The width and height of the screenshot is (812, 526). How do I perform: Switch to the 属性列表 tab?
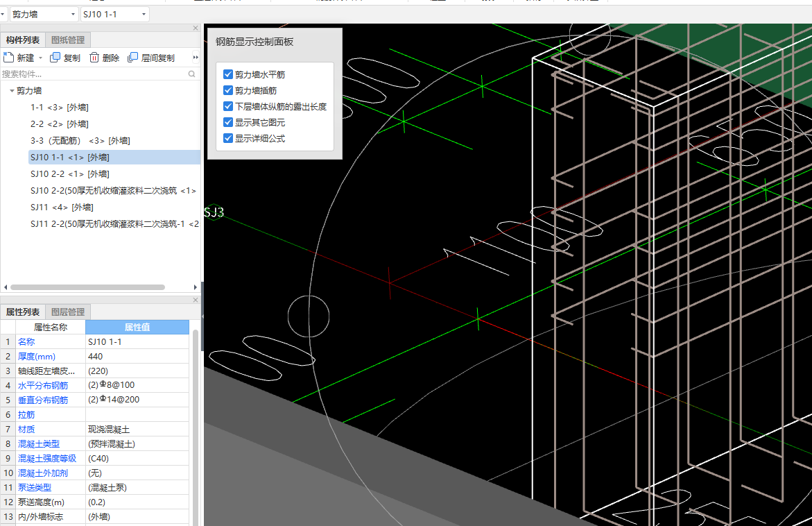pos(23,312)
